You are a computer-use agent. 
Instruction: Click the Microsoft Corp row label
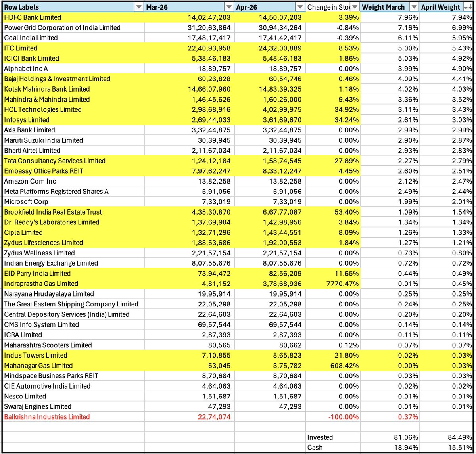pyautogui.click(x=73, y=202)
